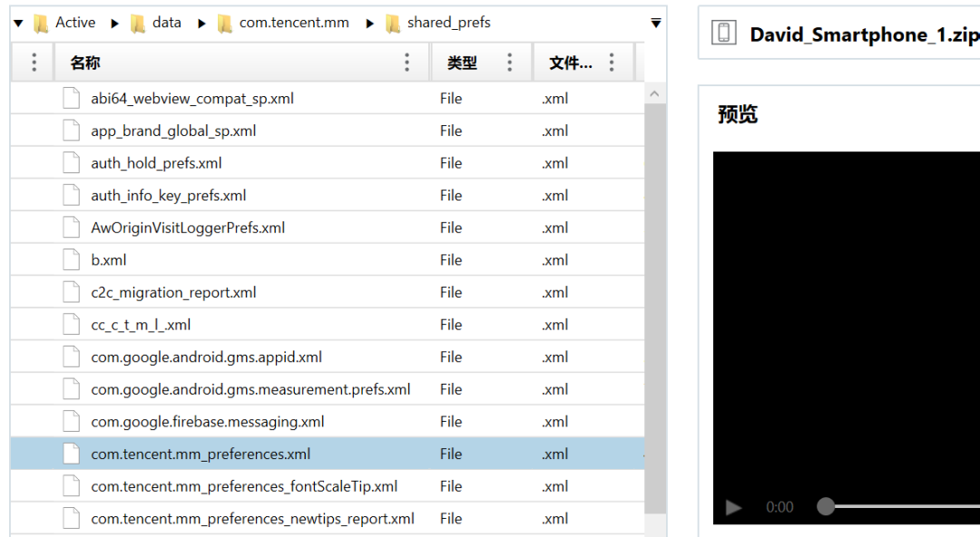Select the shared_prefs breadcrumb folder
This screenshot has width=980, height=537.
click(438, 23)
